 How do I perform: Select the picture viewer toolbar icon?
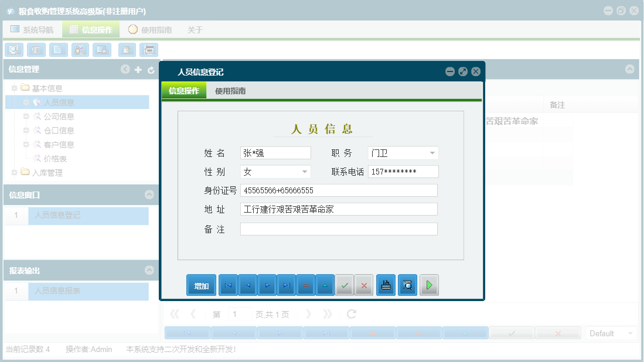(x=101, y=50)
